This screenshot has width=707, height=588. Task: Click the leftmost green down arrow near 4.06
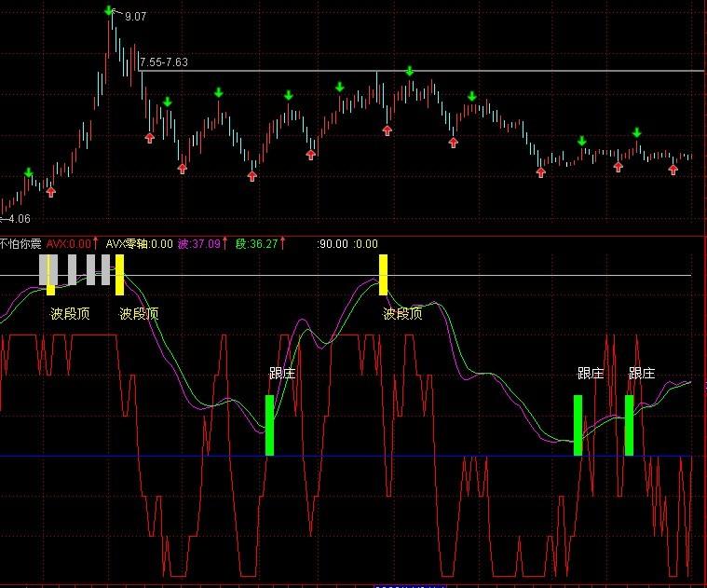tap(28, 172)
